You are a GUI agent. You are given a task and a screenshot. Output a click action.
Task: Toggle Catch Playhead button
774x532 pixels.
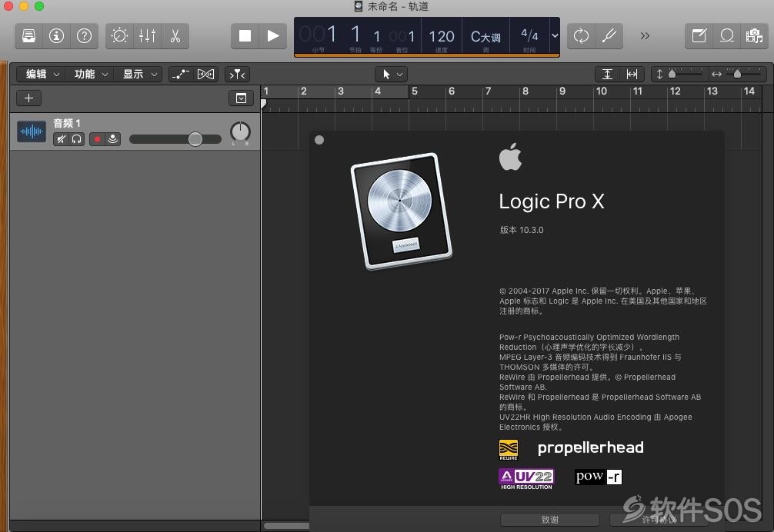click(x=238, y=74)
